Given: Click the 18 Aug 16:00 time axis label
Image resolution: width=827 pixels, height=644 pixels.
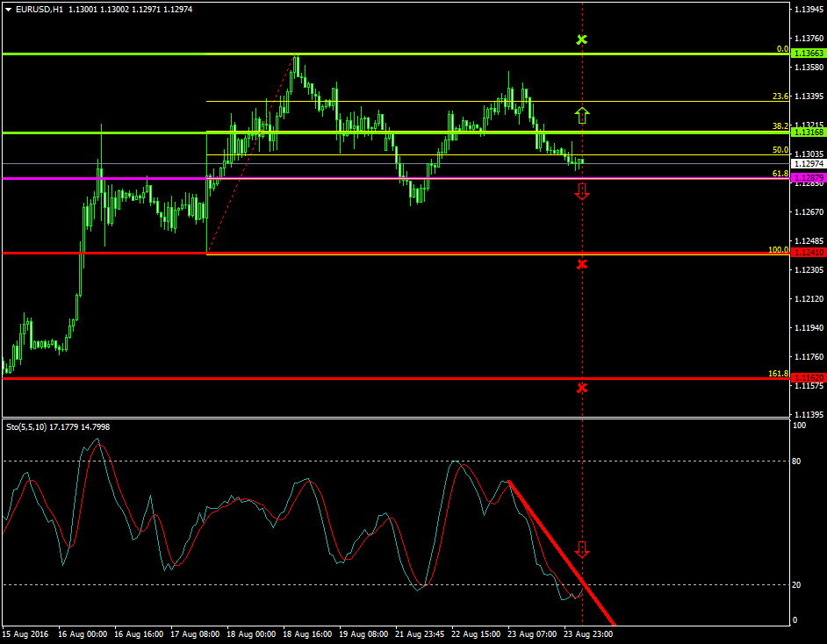Looking at the screenshot, I should 307,633.
